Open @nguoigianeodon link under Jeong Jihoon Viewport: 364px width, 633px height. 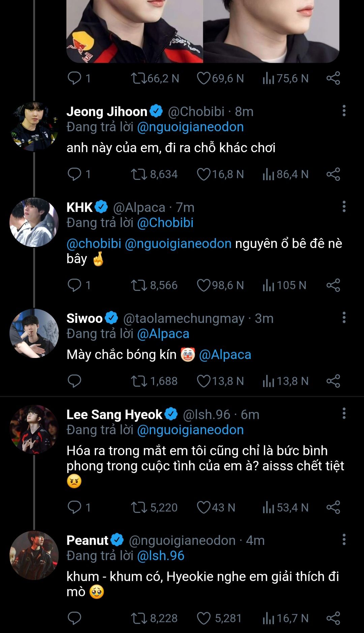[x=190, y=127]
